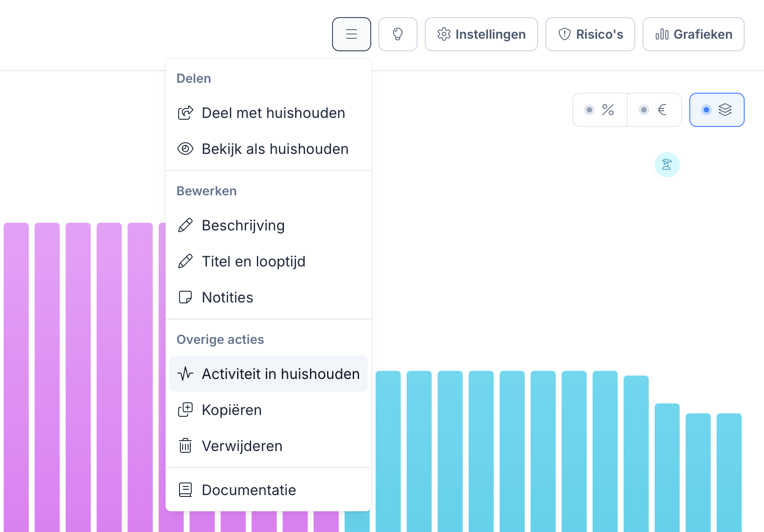Image resolution: width=764 pixels, height=532 pixels.
Task: Click the sticky note icon for Notities
Action: point(185,297)
